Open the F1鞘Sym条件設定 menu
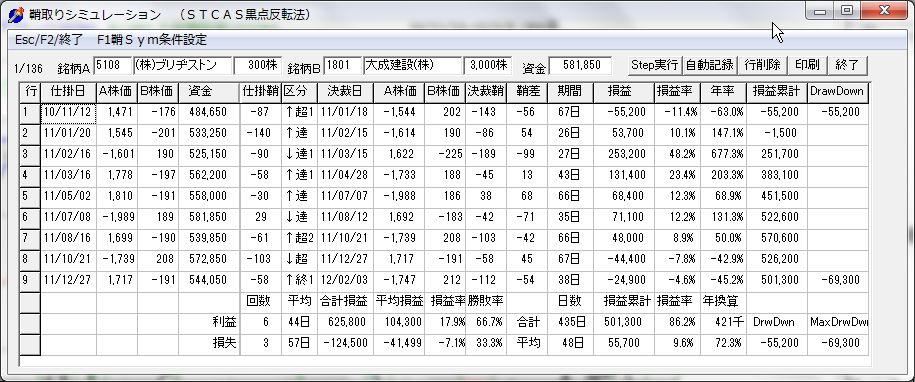The width and height of the screenshot is (915, 382). pyautogui.click(x=152, y=40)
